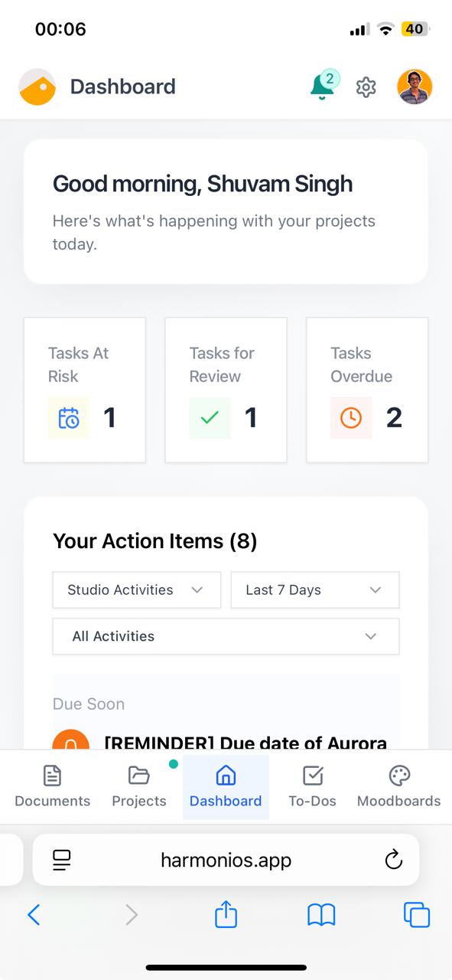Tap the harmonios.app address bar
The height and width of the screenshot is (980, 452).
(x=226, y=860)
